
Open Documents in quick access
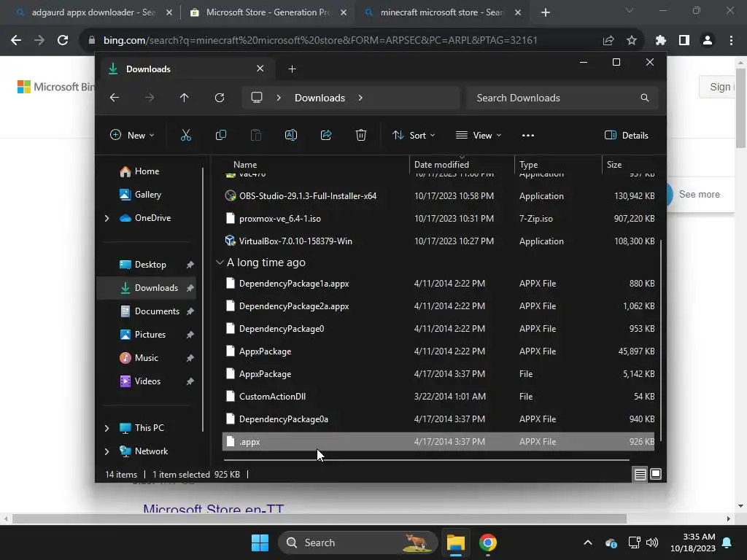[157, 311]
